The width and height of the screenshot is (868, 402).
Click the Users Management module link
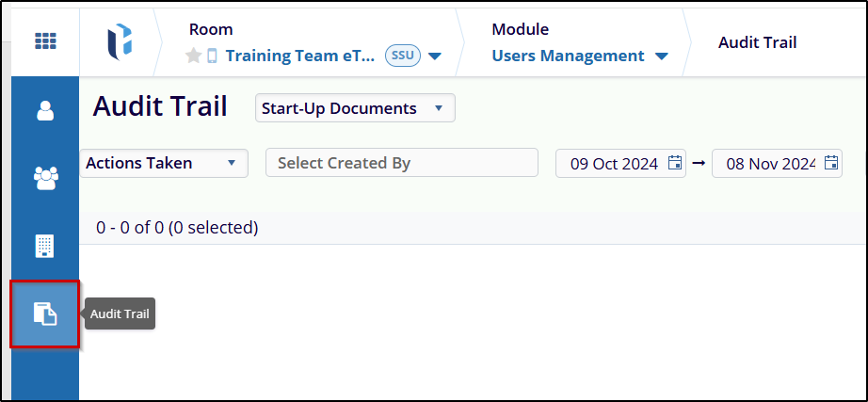click(x=568, y=56)
